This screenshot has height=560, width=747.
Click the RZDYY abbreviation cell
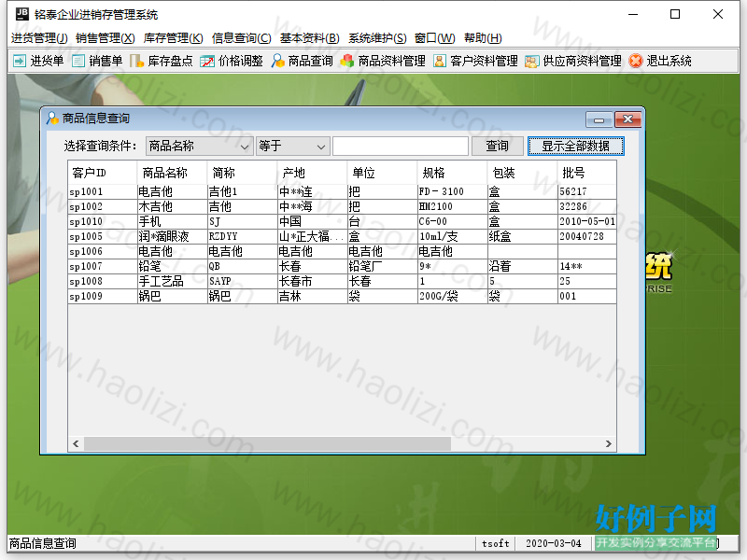[x=243, y=236]
